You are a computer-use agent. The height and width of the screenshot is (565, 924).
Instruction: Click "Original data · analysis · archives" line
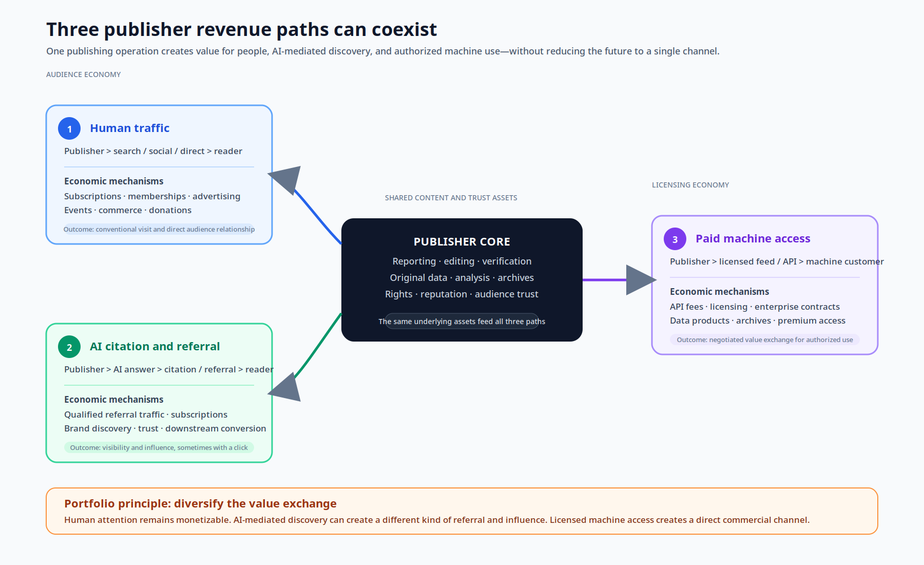[x=462, y=278]
